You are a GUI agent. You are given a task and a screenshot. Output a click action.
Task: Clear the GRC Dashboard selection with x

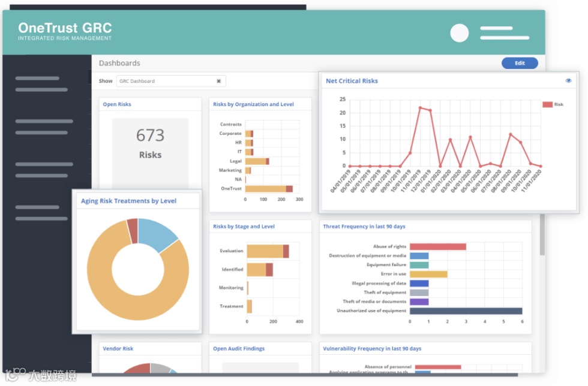pos(218,81)
